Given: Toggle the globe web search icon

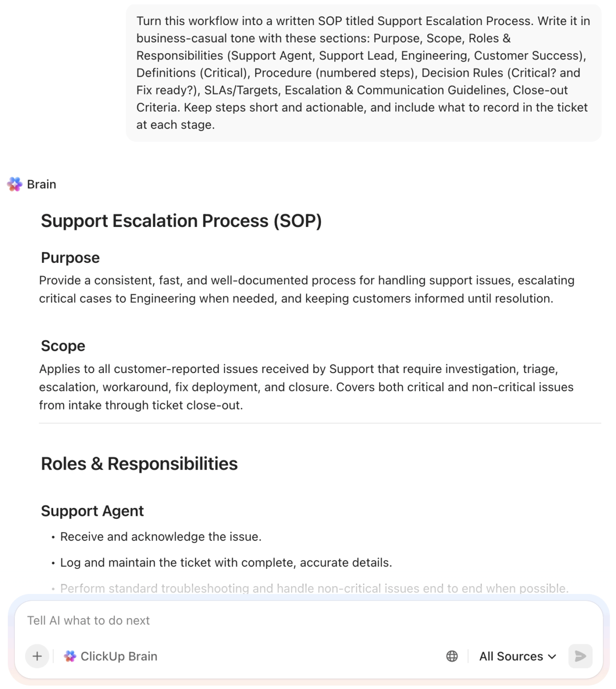Looking at the screenshot, I should pyautogui.click(x=452, y=656).
